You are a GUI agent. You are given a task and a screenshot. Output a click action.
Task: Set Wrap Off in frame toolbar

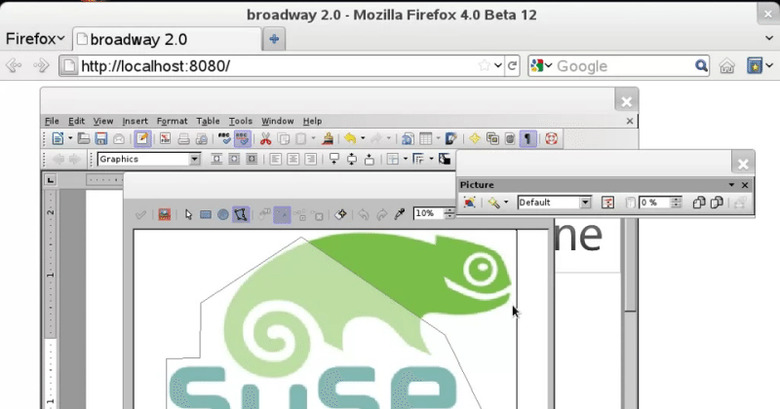coord(216,159)
